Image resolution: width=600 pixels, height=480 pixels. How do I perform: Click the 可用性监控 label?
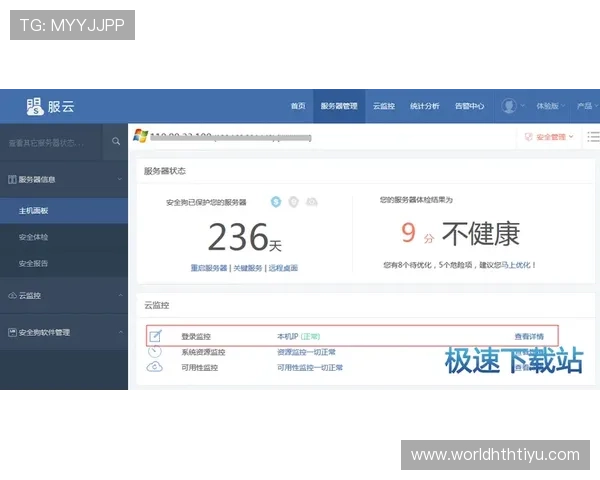point(200,367)
